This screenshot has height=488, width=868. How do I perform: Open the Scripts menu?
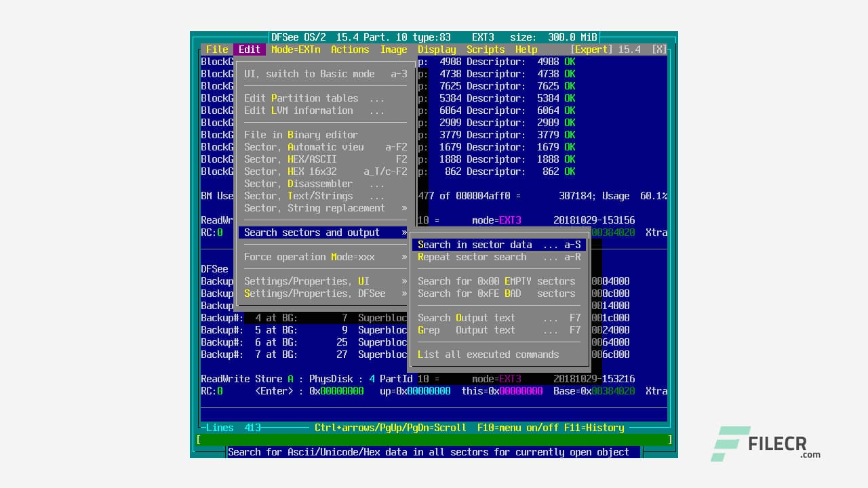pyautogui.click(x=485, y=49)
